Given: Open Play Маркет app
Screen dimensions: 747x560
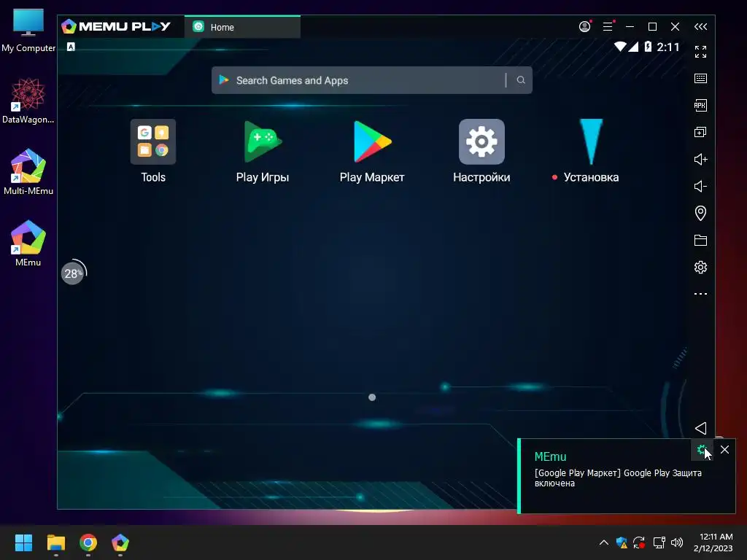Looking at the screenshot, I should pyautogui.click(x=372, y=142).
